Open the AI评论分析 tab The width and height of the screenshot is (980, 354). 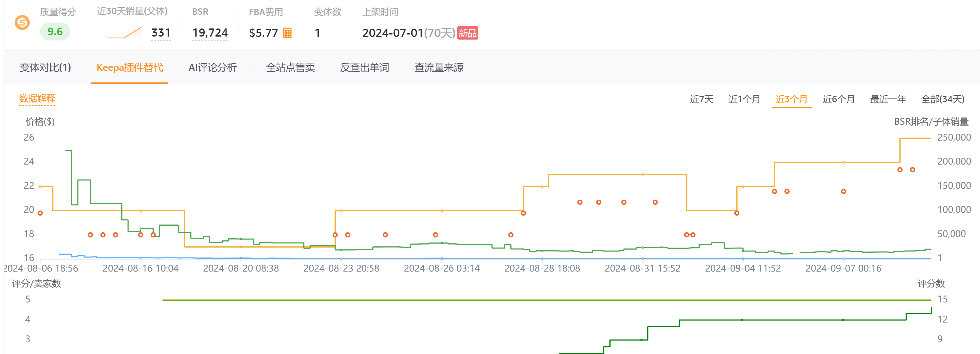(x=213, y=68)
